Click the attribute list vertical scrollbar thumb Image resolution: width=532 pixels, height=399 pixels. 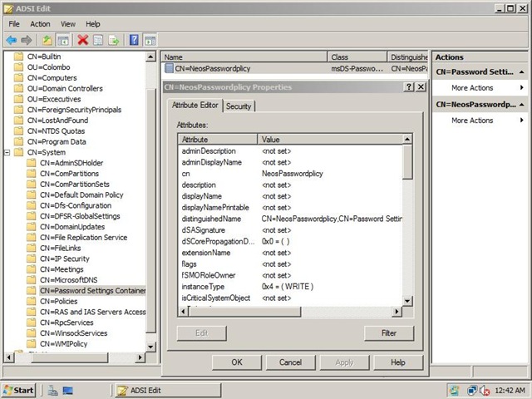407,162
